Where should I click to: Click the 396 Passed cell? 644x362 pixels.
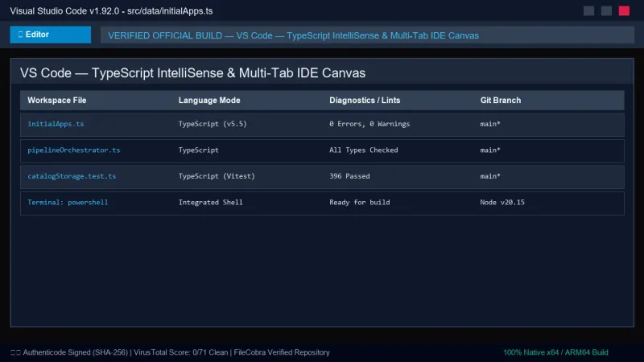349,176
